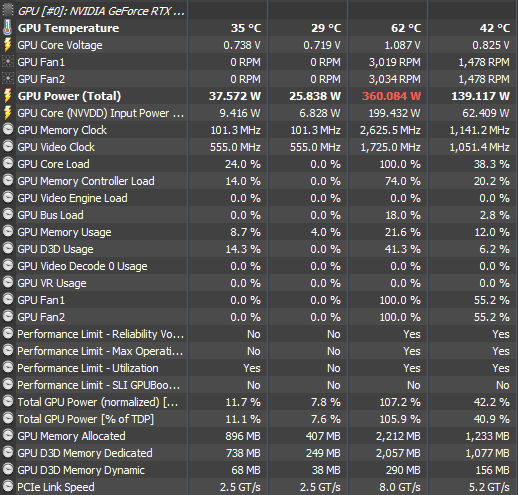Click the Performance Limit - SLI GPUBoost row

tap(259, 385)
